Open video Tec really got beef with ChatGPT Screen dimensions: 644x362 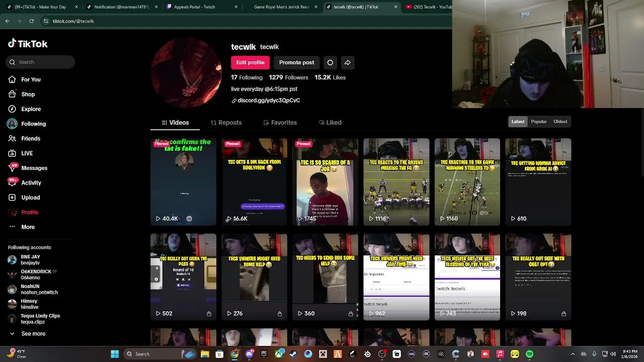point(538,277)
